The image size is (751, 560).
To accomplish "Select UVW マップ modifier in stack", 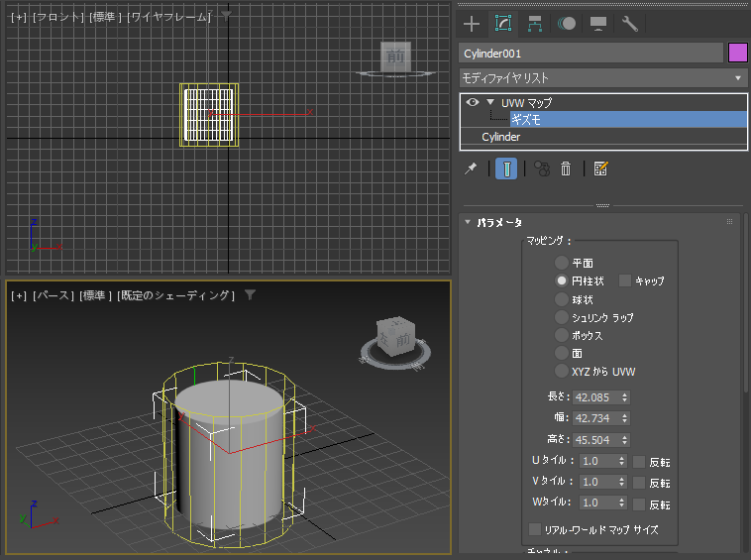I will tap(527, 102).
